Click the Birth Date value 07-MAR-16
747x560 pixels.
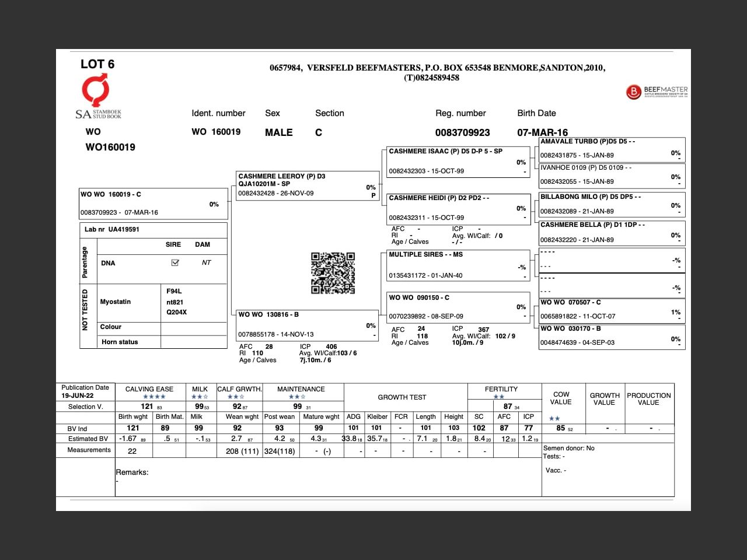point(542,132)
